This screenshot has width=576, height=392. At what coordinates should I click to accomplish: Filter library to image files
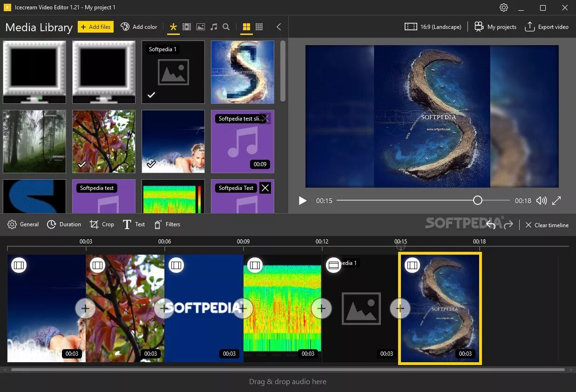201,27
